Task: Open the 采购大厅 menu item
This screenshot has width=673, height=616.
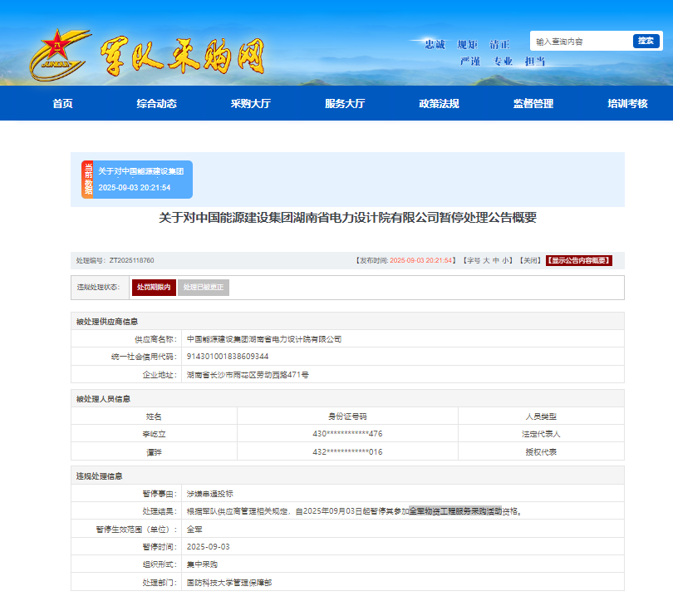Action: (251, 104)
